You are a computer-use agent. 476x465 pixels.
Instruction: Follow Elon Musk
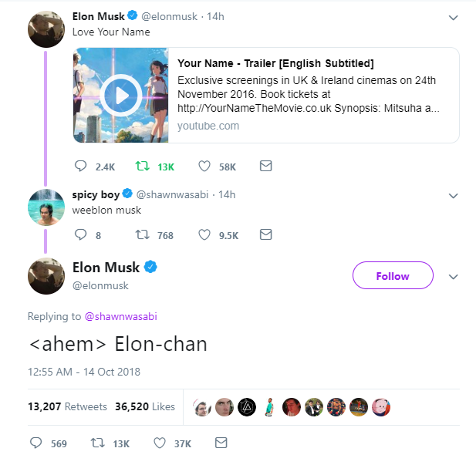[x=393, y=275]
